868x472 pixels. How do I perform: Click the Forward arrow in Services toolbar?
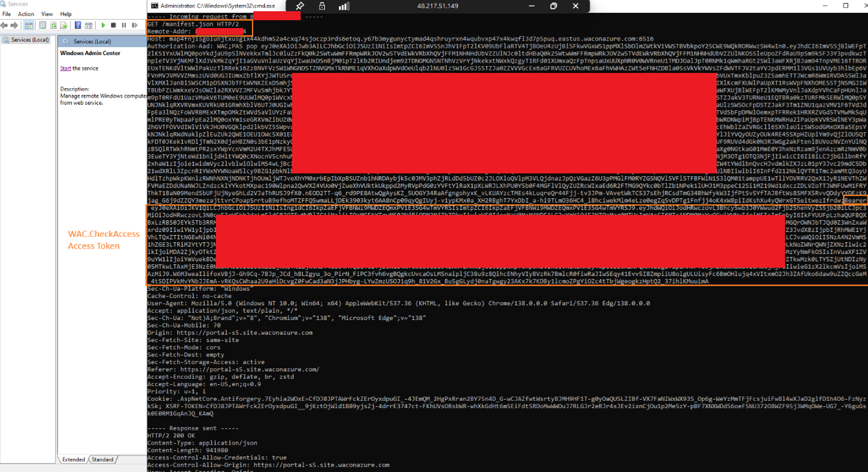pos(15,25)
